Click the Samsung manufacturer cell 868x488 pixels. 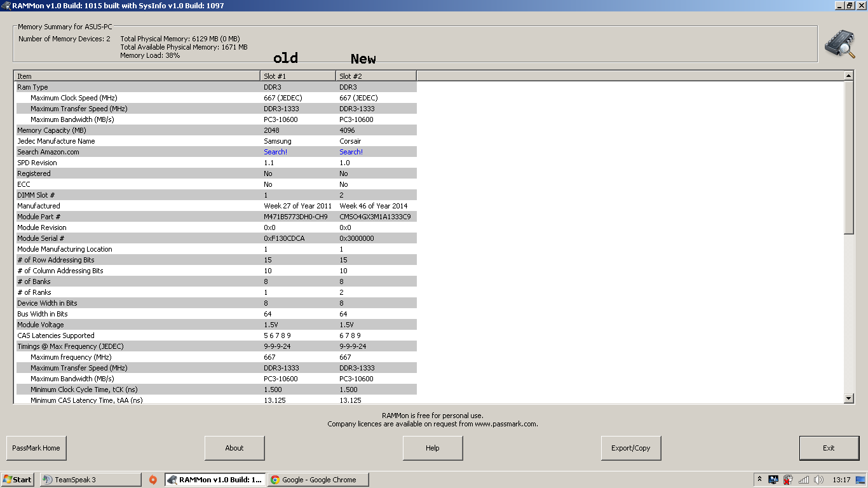click(278, 141)
